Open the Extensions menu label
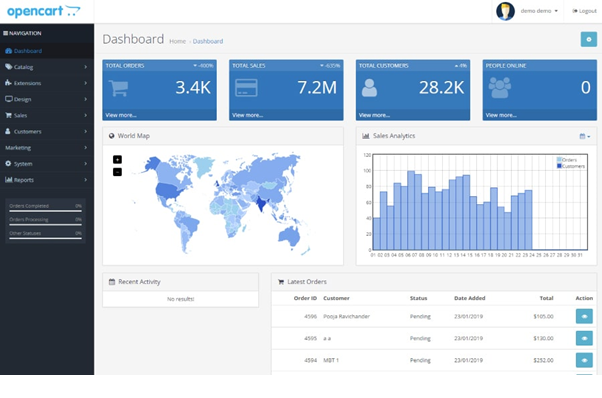Viewport: 602px width, 398px height. (27, 83)
